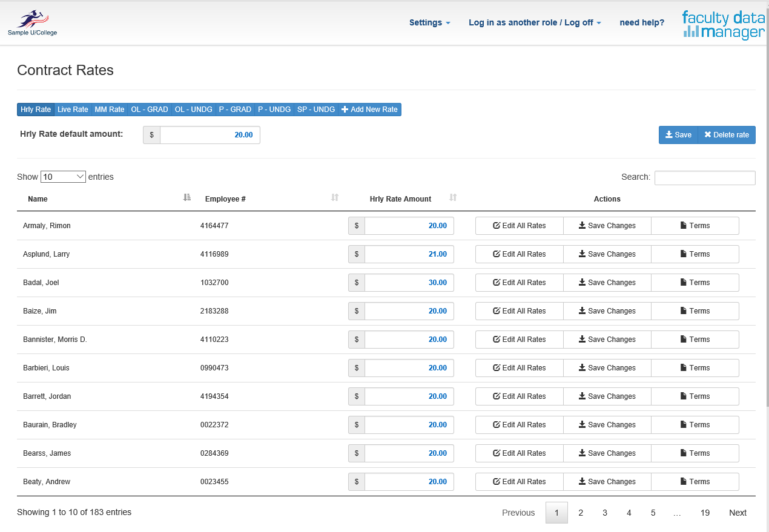Image resolution: width=769 pixels, height=532 pixels.
Task: Edit All Rates for Beaty, Andrew
Action: [520, 482]
